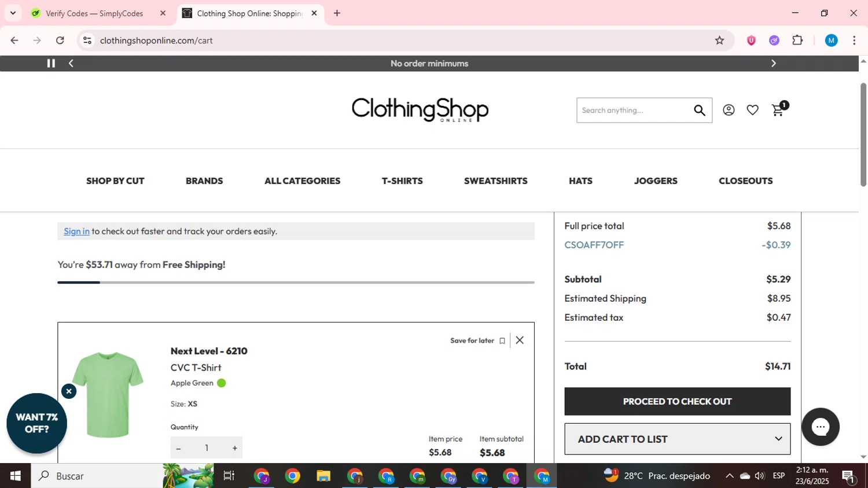Decrease item quantity with minus button

point(178,448)
